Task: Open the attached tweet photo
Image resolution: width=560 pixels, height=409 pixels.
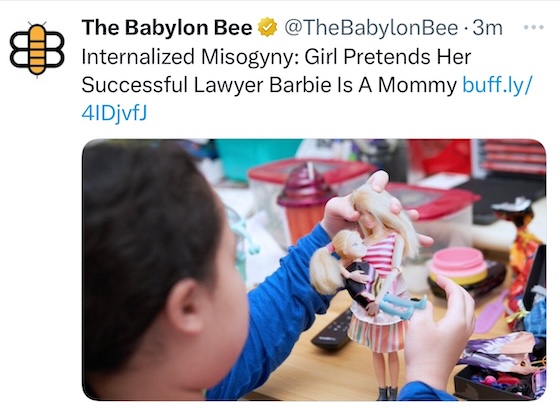Action: click(314, 270)
